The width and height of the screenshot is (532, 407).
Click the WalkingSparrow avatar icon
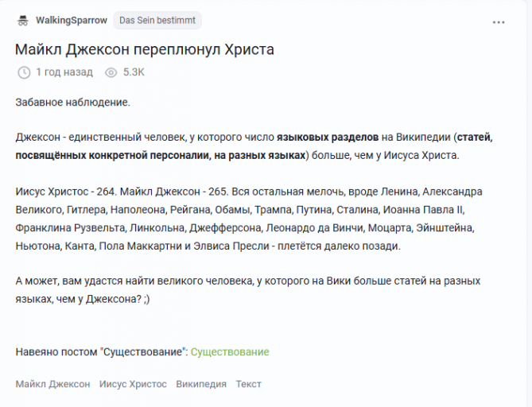(23, 21)
